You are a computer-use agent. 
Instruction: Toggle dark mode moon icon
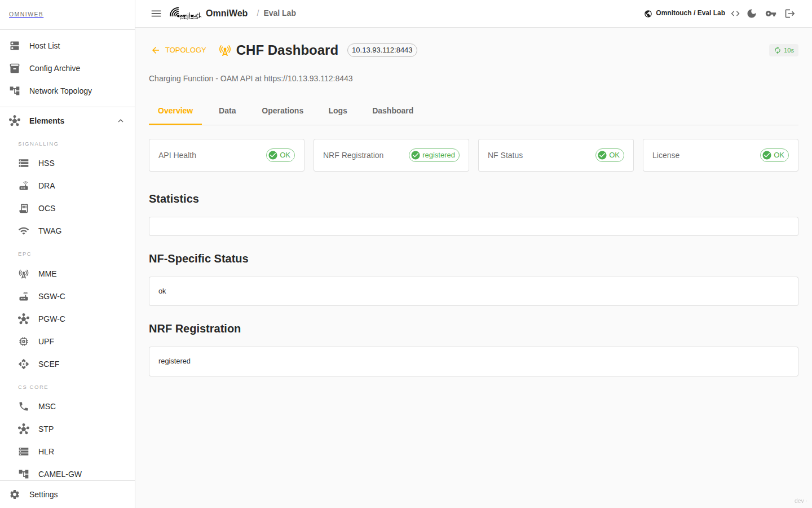coord(752,14)
